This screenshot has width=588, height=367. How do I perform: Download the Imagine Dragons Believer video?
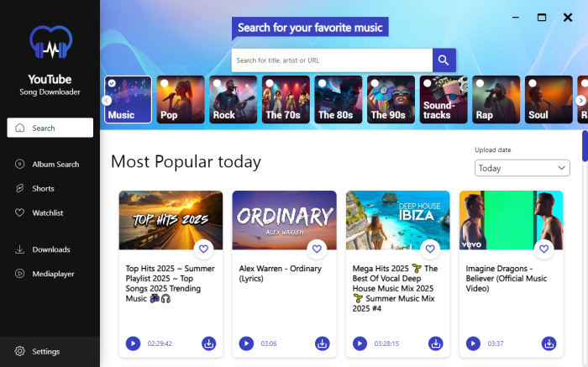click(549, 343)
